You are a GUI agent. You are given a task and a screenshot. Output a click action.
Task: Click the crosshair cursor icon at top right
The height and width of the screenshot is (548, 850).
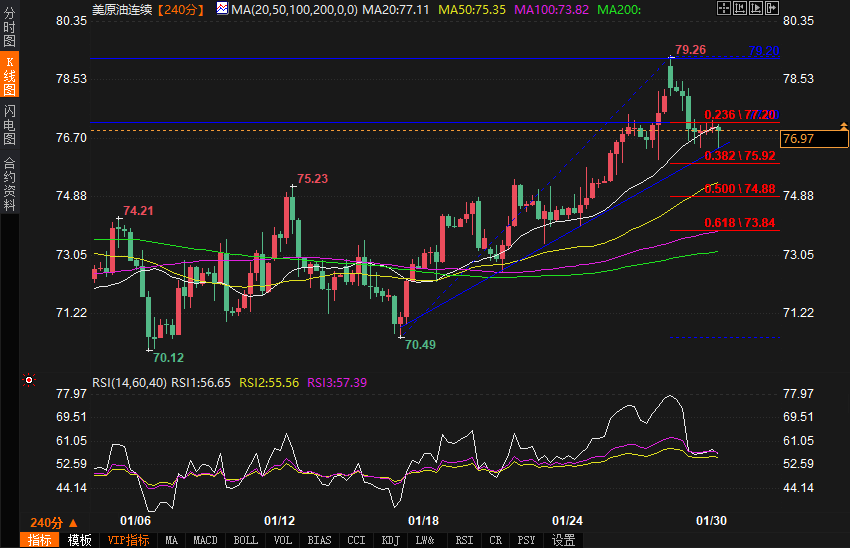click(x=724, y=8)
